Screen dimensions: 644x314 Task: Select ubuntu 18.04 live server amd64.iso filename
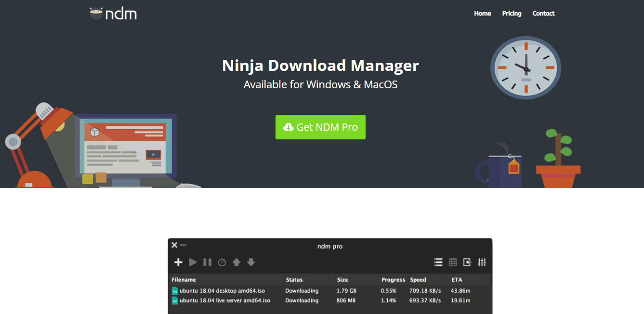tap(225, 300)
